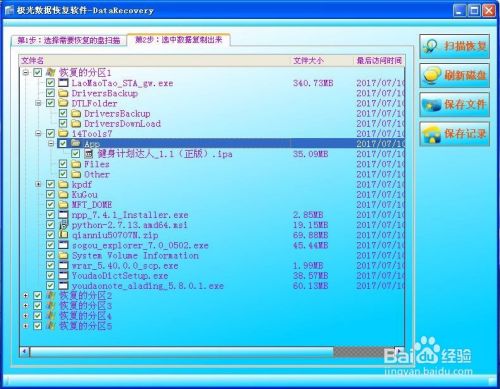Click the 文件名 column header

coord(154,61)
